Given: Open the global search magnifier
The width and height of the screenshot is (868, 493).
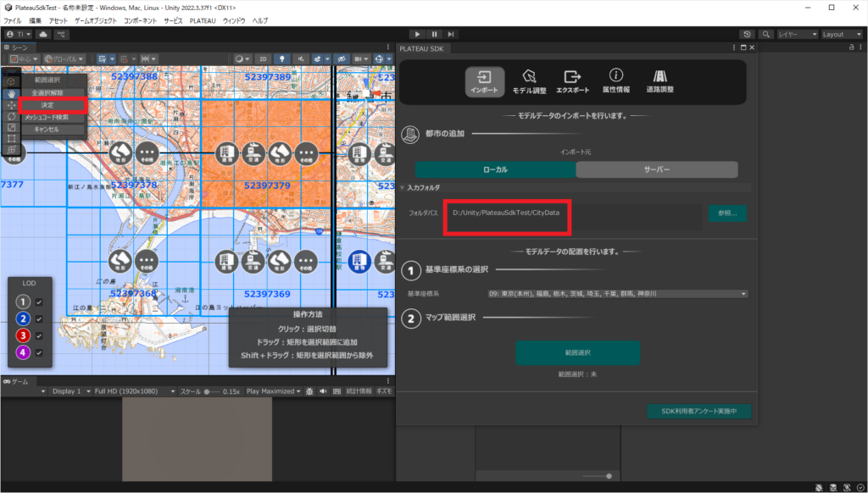Looking at the screenshot, I should (766, 34).
